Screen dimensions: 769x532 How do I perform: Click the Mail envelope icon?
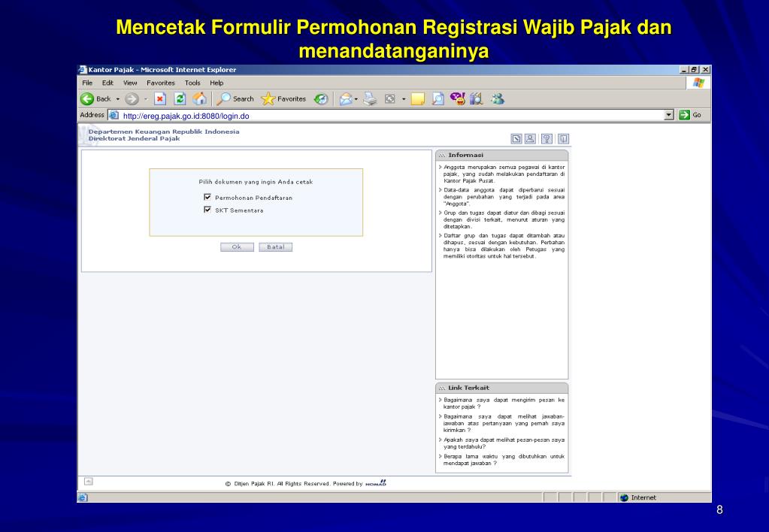(346, 99)
